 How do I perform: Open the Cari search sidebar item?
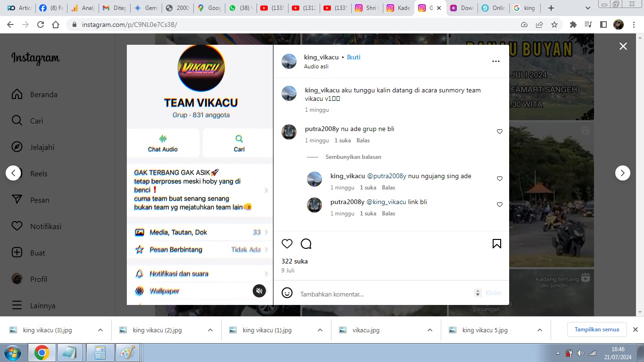tap(34, 121)
